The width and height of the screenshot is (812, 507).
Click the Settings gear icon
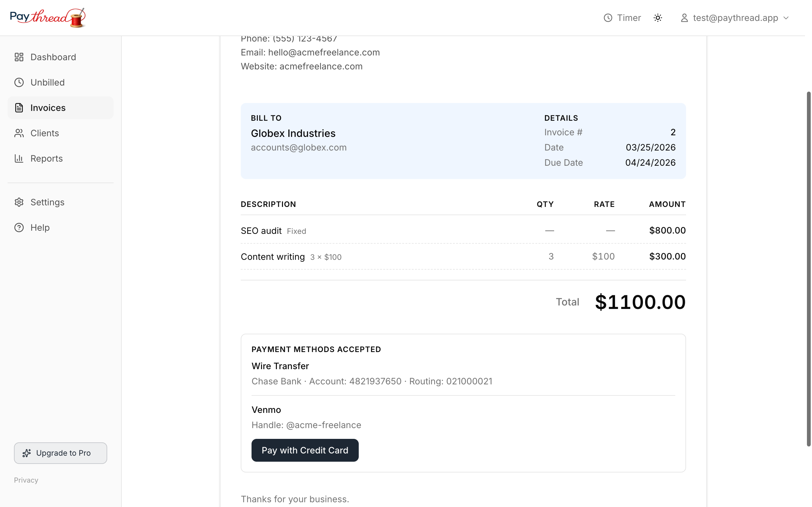19,202
